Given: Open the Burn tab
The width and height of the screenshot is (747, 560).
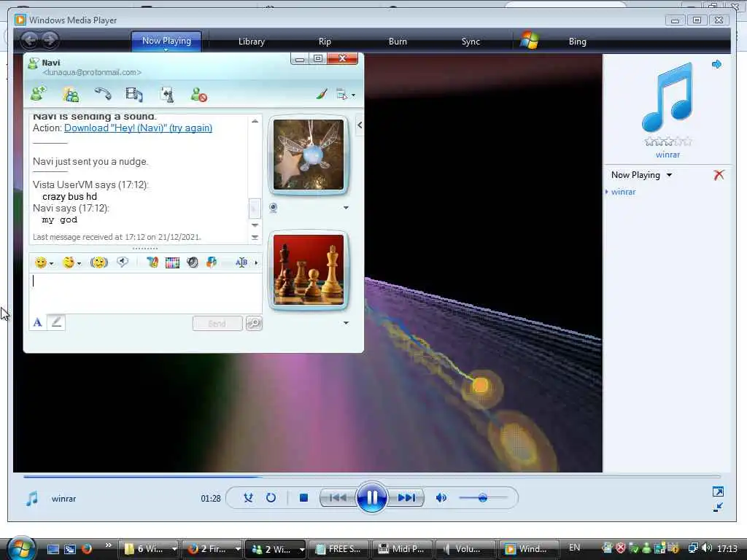Looking at the screenshot, I should click(x=398, y=42).
